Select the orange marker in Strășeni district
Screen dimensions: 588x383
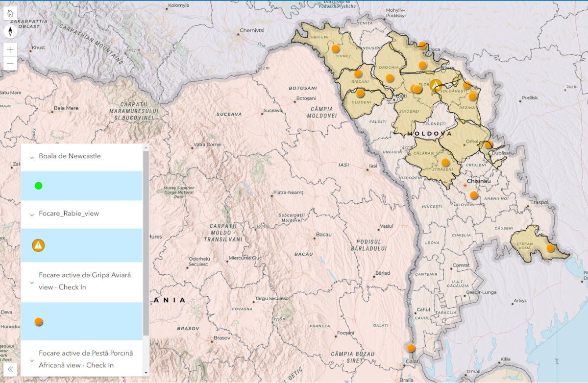(x=445, y=162)
